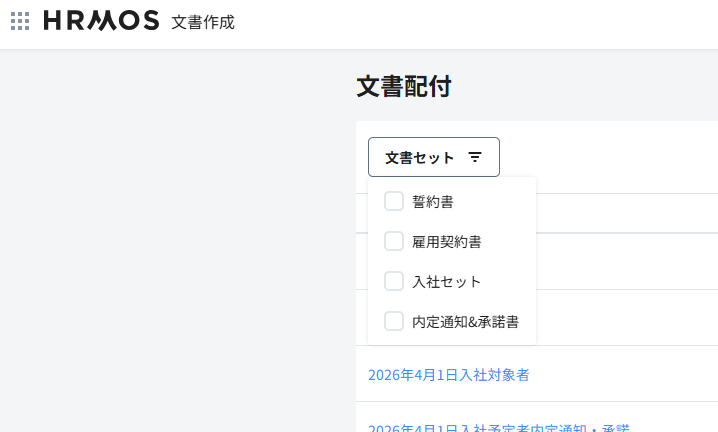This screenshot has width=718, height=432.
Task: Select the 入社セット option label
Action: 447,282
